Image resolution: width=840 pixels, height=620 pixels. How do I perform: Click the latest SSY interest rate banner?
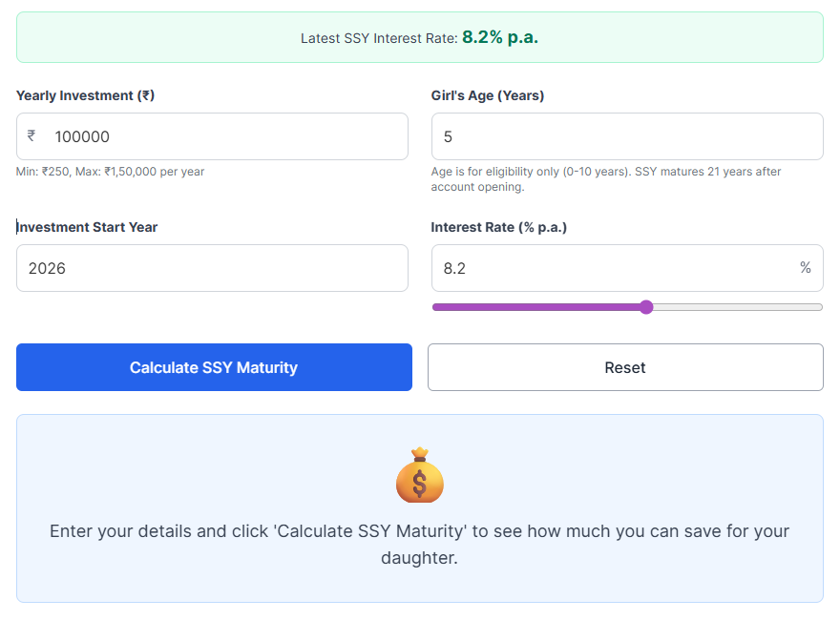419,35
